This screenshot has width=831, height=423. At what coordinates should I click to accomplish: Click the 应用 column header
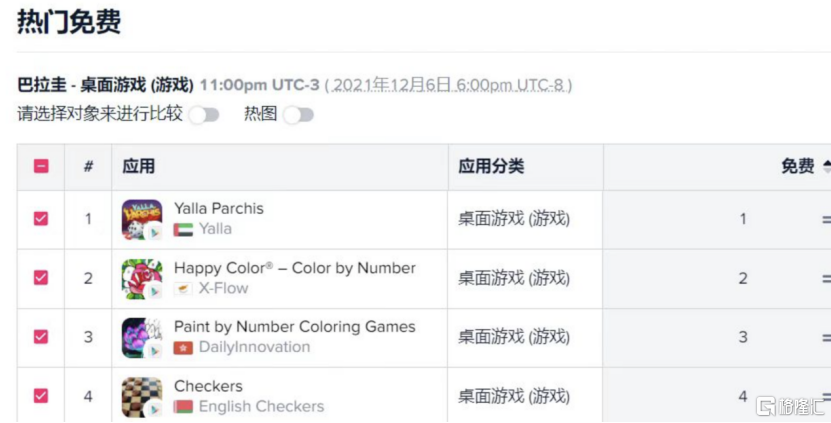[x=139, y=167]
